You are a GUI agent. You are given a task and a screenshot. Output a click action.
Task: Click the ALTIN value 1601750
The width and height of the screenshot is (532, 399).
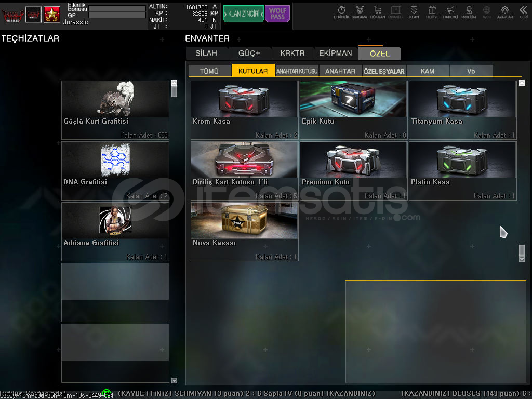(196, 7)
